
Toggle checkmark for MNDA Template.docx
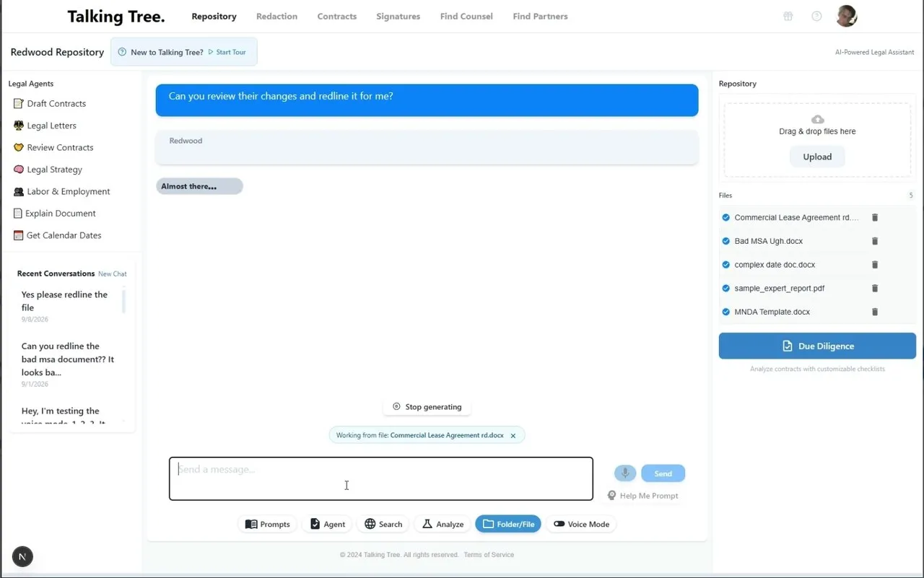725,312
